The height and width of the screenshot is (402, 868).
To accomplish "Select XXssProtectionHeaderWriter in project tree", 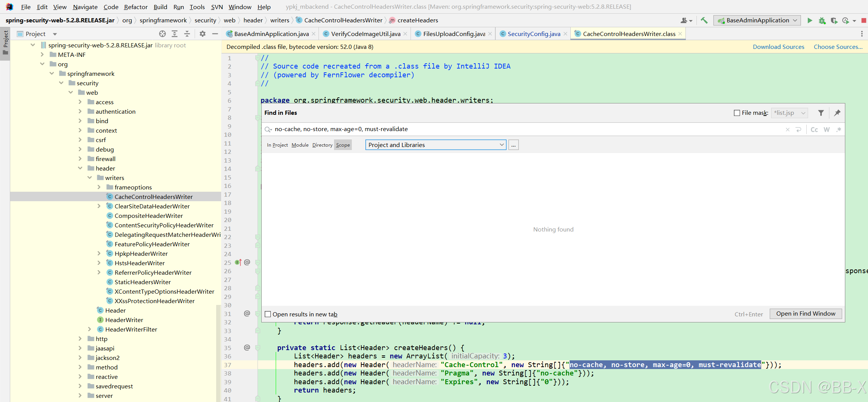I will [x=155, y=301].
